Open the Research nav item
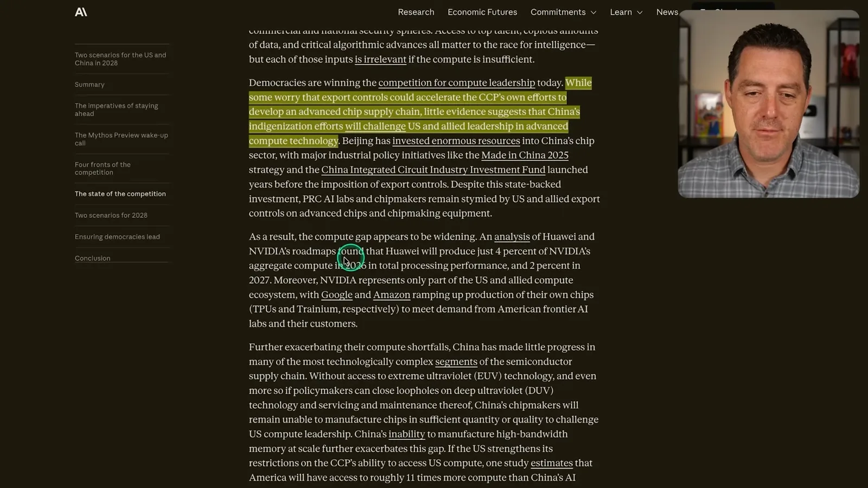 [x=416, y=12]
